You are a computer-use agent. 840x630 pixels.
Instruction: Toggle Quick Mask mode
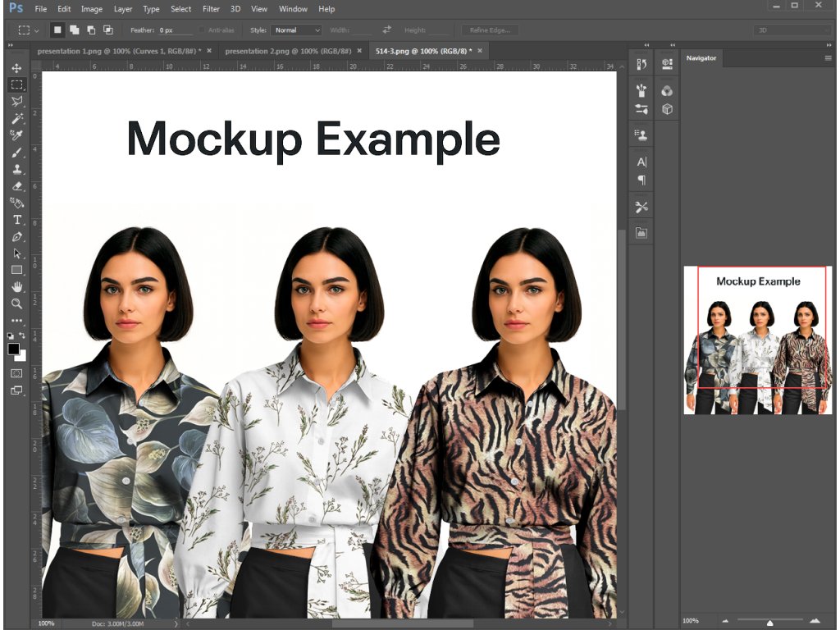16,373
